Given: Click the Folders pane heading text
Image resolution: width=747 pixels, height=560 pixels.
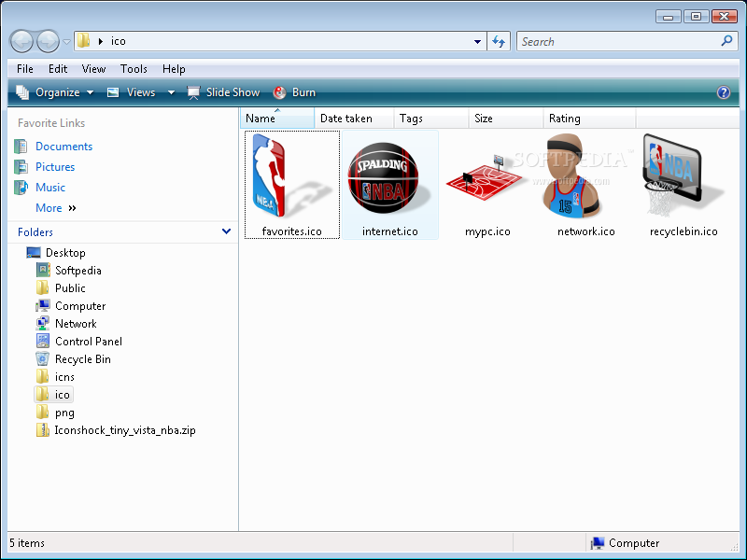Looking at the screenshot, I should 35,231.
